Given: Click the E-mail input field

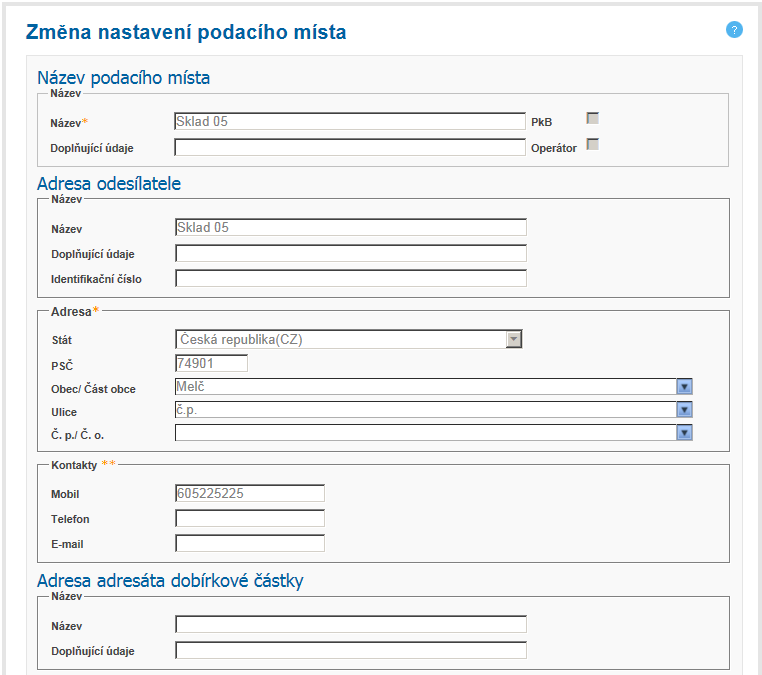Looking at the screenshot, I should (249, 544).
